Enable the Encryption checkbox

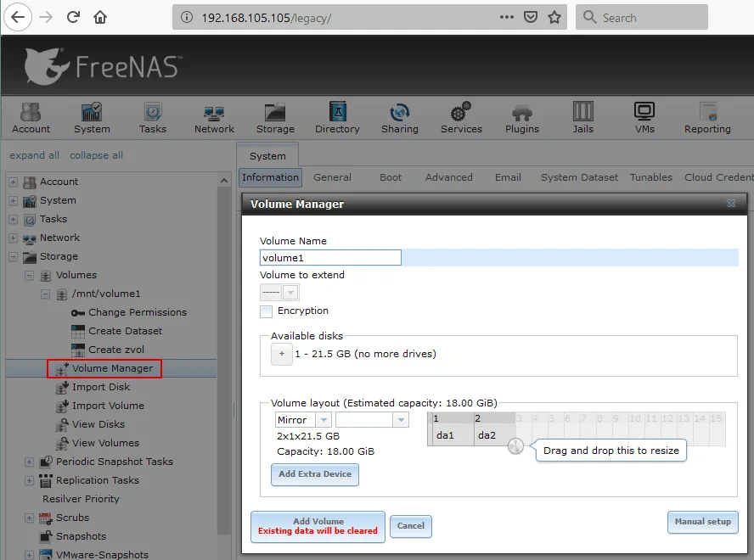[x=267, y=311]
